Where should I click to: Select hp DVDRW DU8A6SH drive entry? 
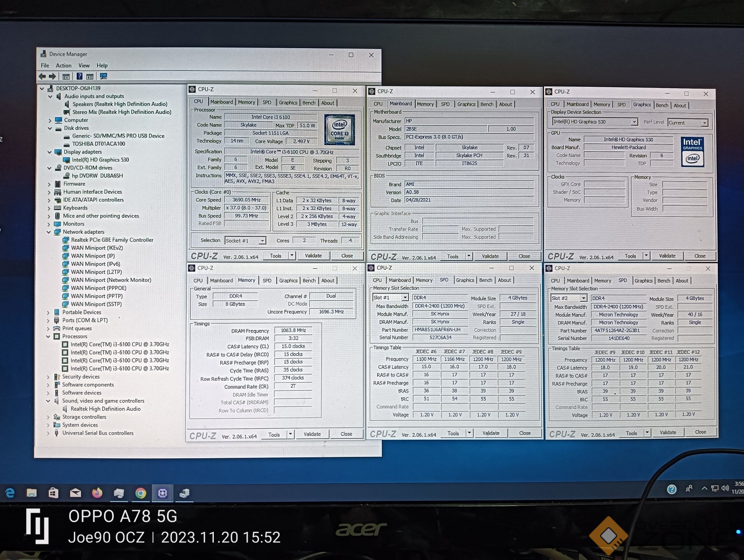97,175
